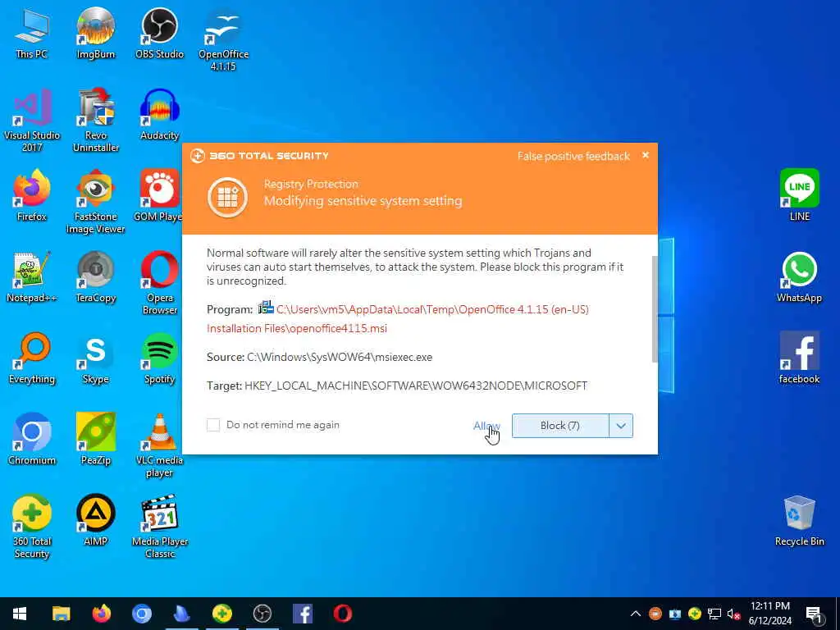Open Facebook from the taskbar
This screenshot has height=630, width=840.
303,614
